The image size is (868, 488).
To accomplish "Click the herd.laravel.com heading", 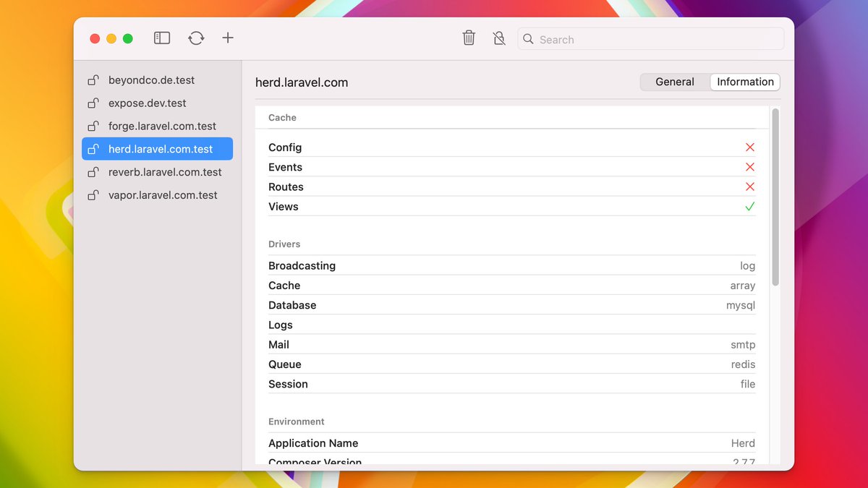I will pos(302,82).
